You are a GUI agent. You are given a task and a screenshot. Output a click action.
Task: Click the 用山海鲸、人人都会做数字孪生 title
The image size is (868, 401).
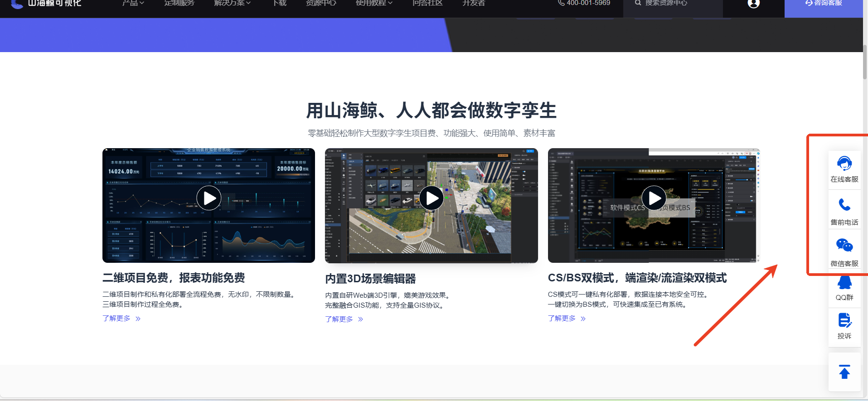431,110
